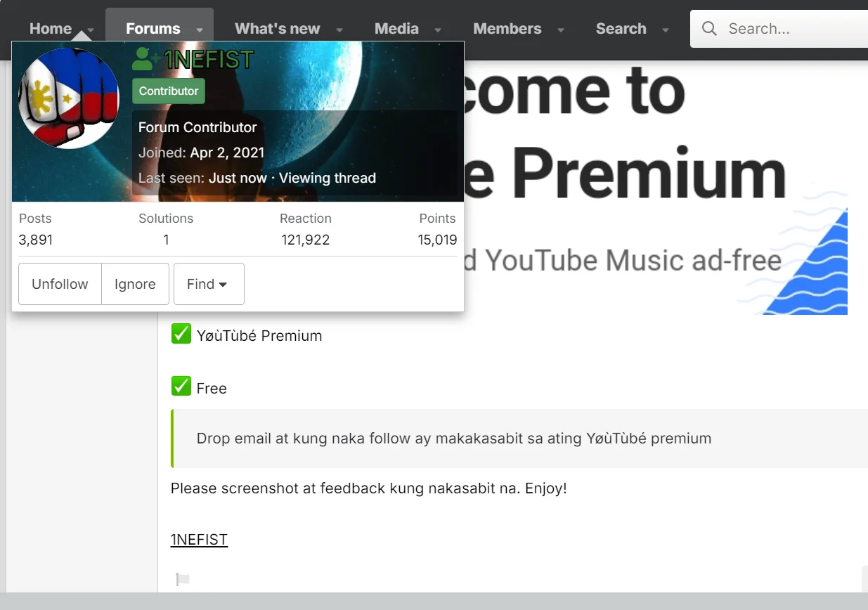Click the report flag icon under post

point(183,580)
